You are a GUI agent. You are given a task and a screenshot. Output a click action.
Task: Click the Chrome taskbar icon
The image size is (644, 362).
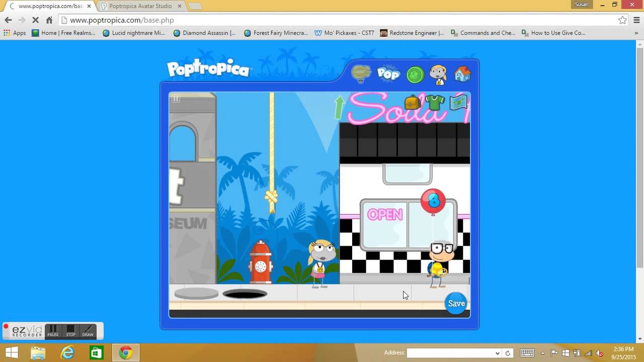click(125, 353)
